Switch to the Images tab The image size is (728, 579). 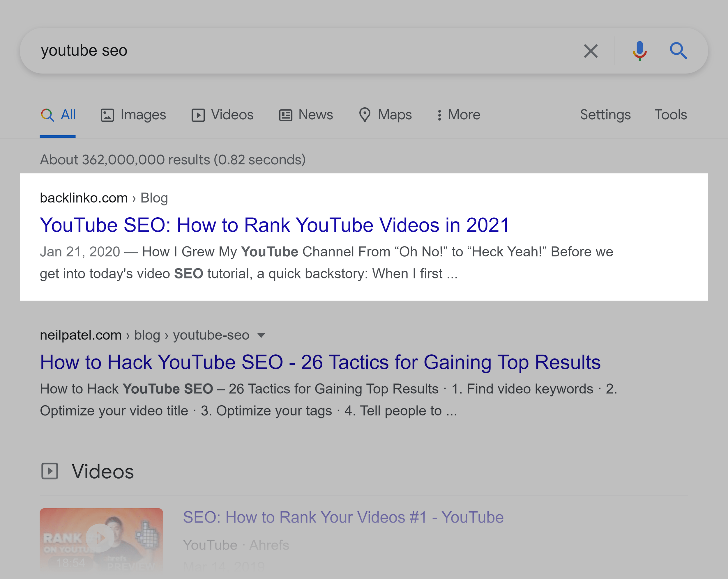point(133,115)
